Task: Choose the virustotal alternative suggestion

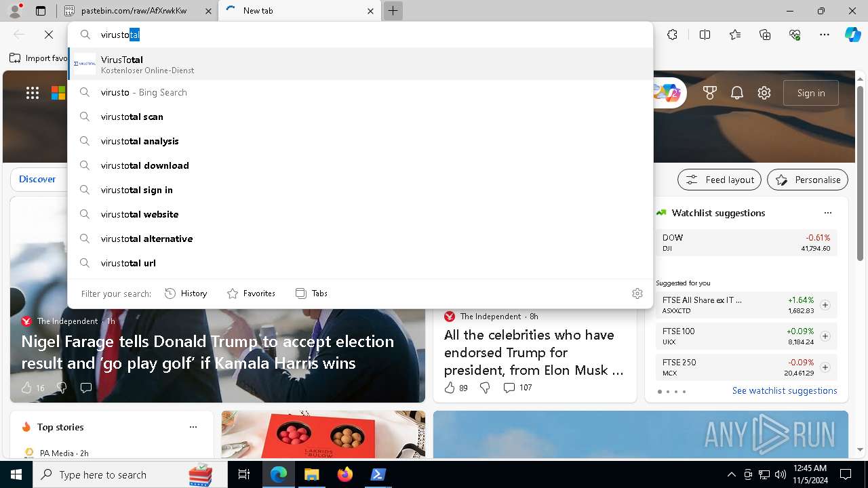Action: click(360, 239)
